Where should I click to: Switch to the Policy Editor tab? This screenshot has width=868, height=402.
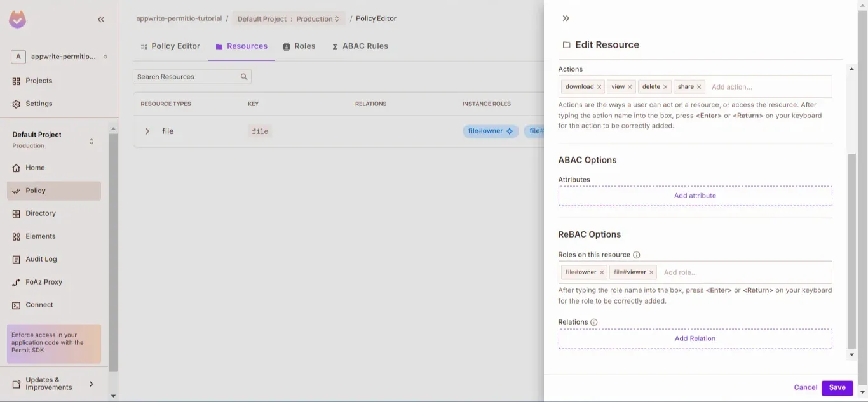point(170,46)
